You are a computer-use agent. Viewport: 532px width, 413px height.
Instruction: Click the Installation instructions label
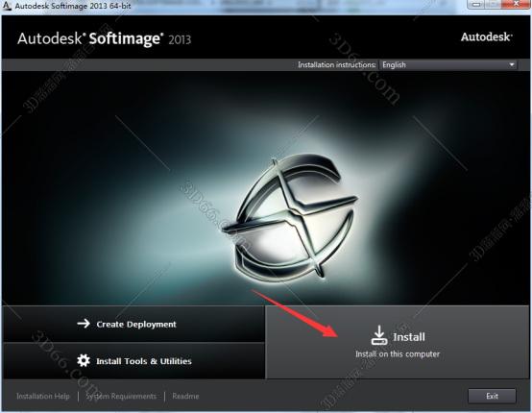click(x=336, y=64)
